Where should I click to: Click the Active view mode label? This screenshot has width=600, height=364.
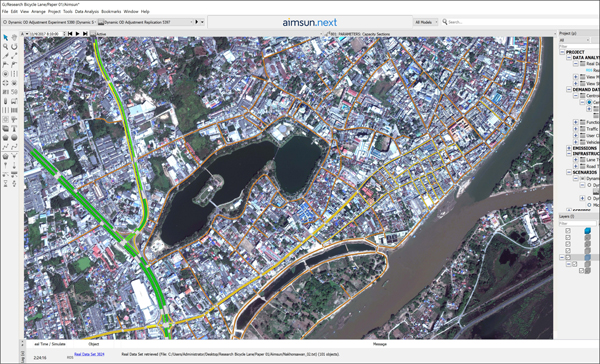point(101,34)
